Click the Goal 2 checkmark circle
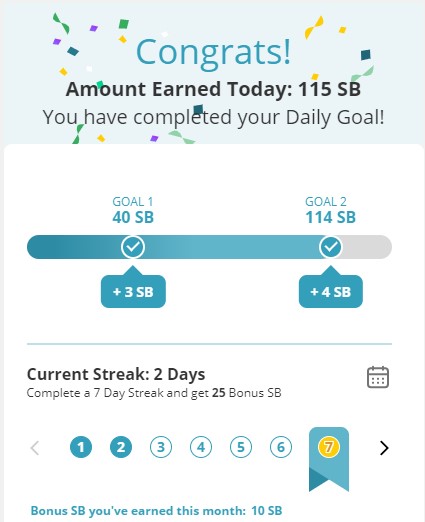This screenshot has height=522, width=425. tap(330, 247)
